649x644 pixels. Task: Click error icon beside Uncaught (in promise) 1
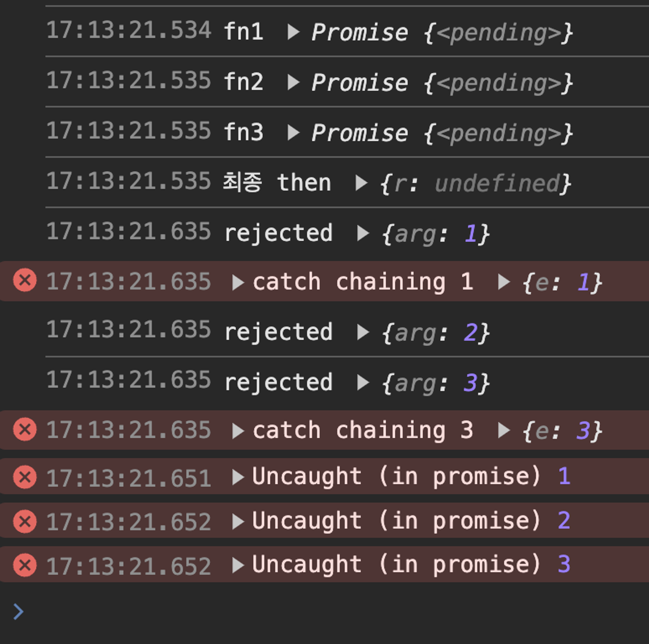pos(25,477)
